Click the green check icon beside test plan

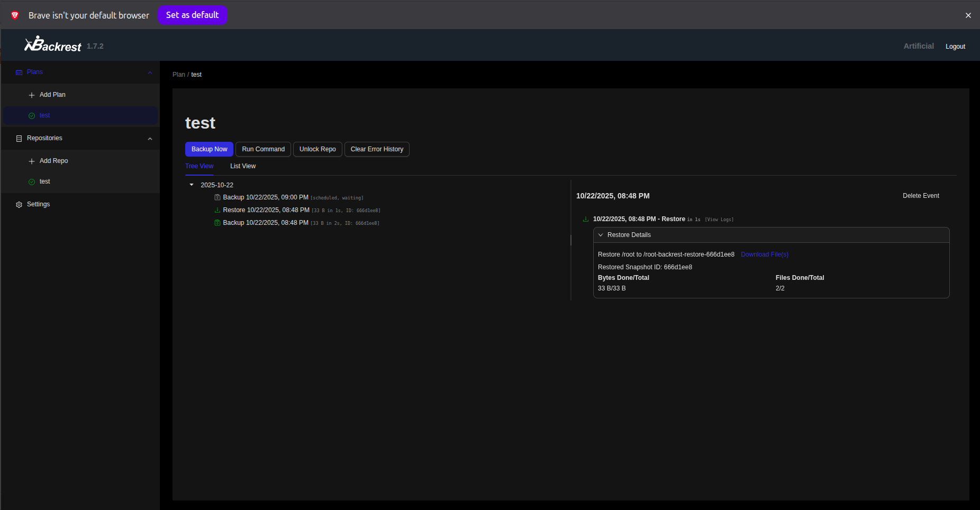32,116
